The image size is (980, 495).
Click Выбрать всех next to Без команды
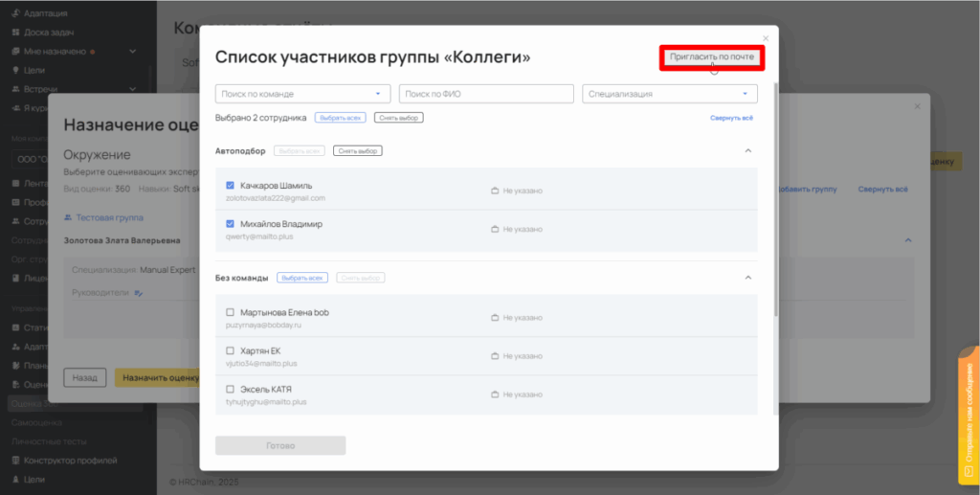pyautogui.click(x=302, y=278)
